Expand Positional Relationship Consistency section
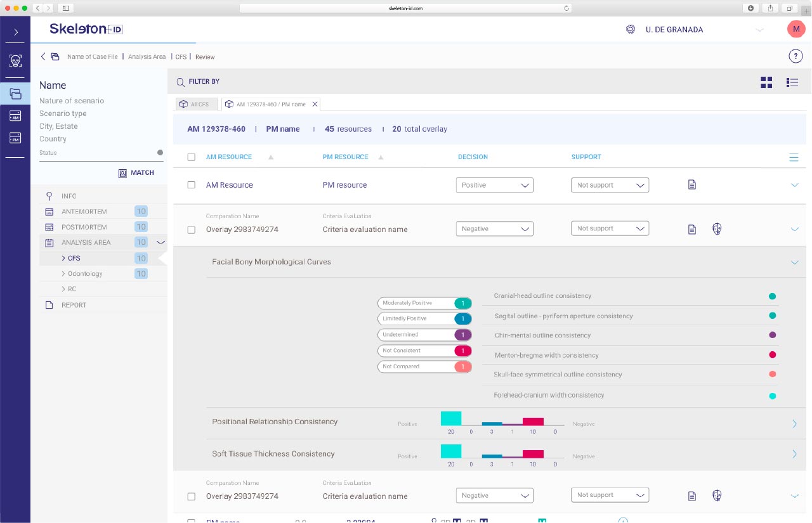This screenshot has width=812, height=523. 794,423
